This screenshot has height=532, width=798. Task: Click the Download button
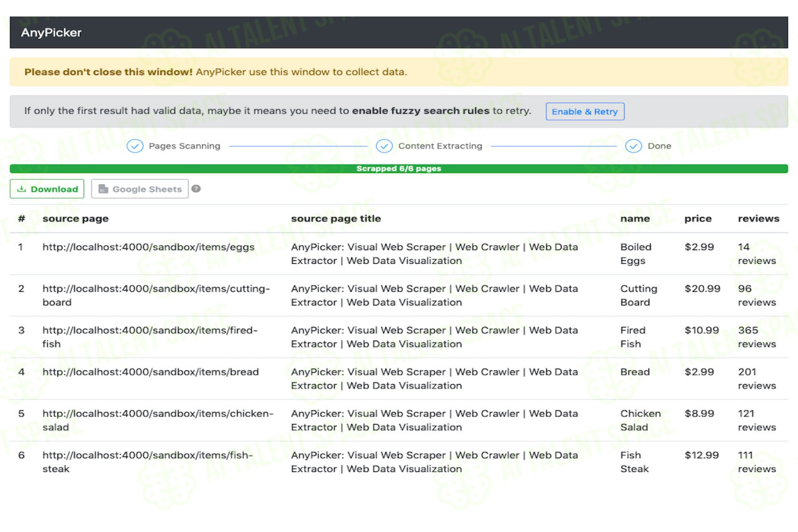point(47,189)
